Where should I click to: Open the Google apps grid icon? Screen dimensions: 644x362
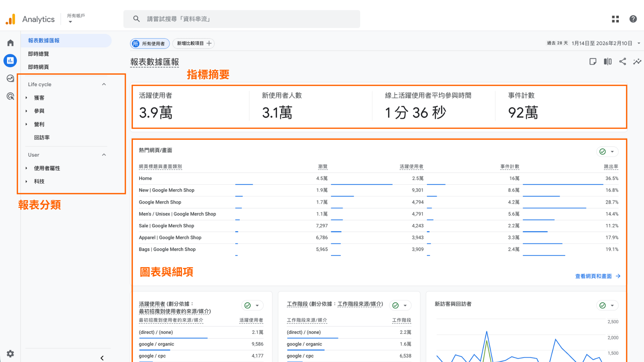[x=615, y=19]
